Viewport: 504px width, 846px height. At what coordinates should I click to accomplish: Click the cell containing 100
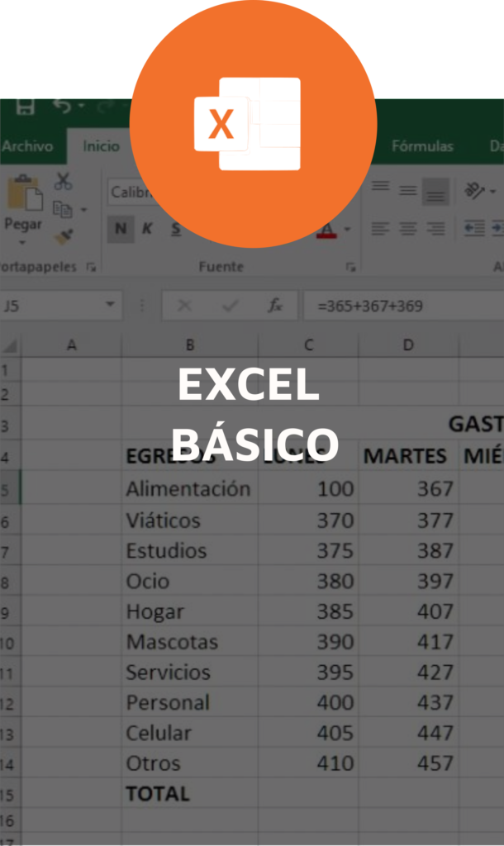point(309,489)
